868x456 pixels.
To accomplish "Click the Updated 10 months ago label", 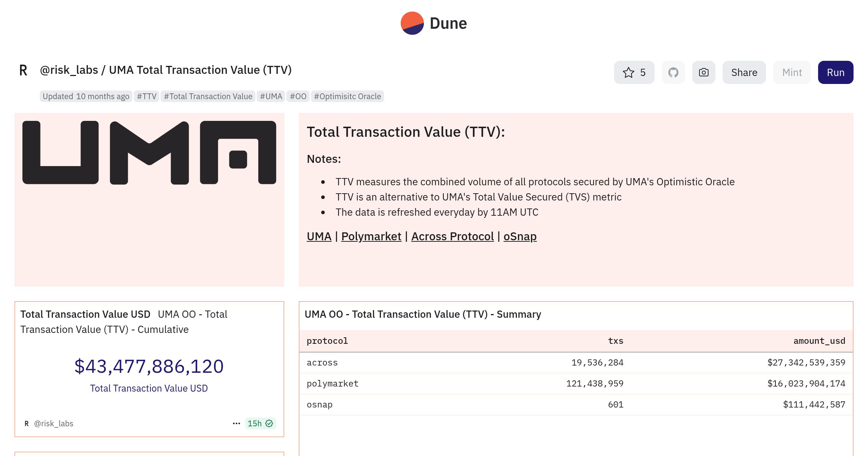I will [x=86, y=96].
